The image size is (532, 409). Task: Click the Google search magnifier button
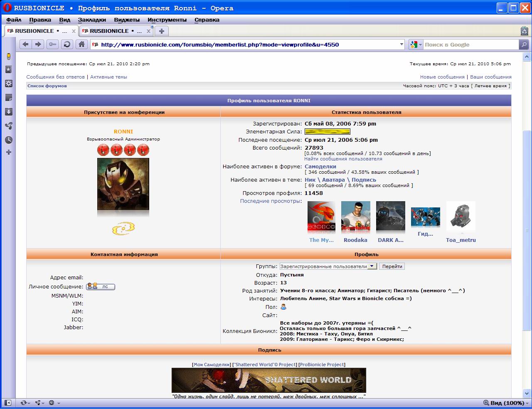(524, 44)
